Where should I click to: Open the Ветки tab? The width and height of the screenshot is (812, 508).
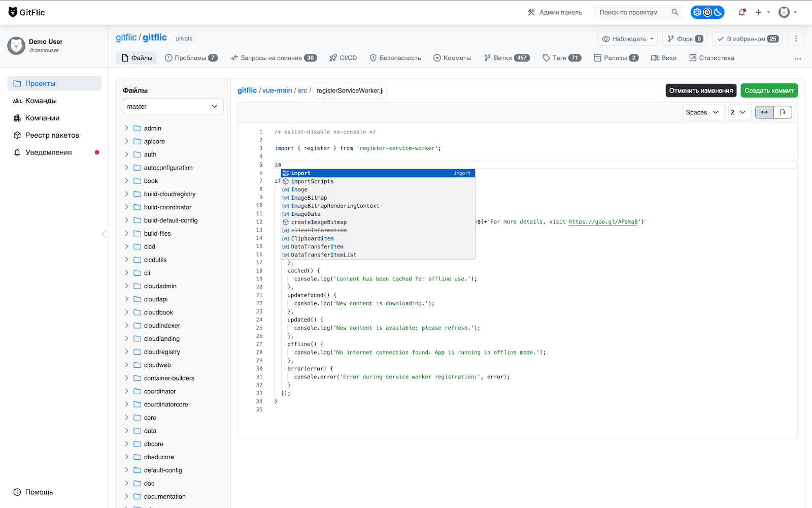click(506, 58)
